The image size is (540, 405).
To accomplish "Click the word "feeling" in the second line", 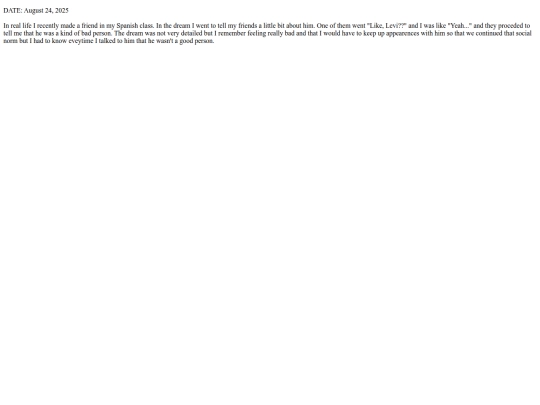I will coord(257,33).
